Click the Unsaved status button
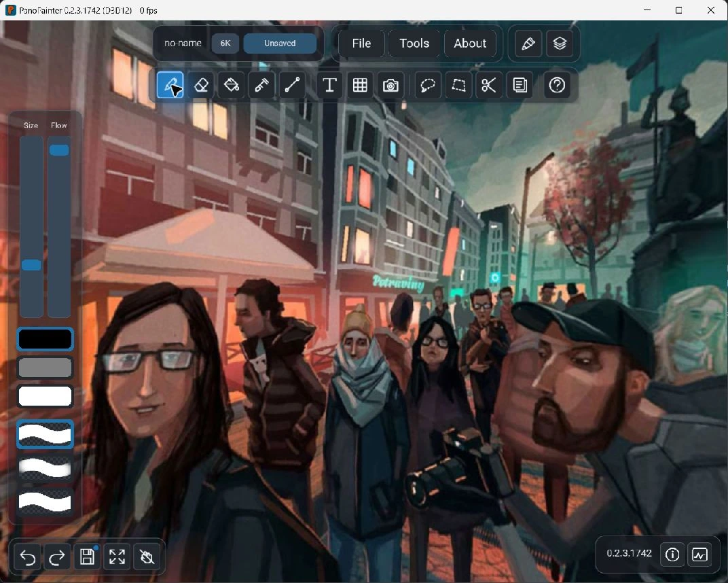 pos(280,43)
